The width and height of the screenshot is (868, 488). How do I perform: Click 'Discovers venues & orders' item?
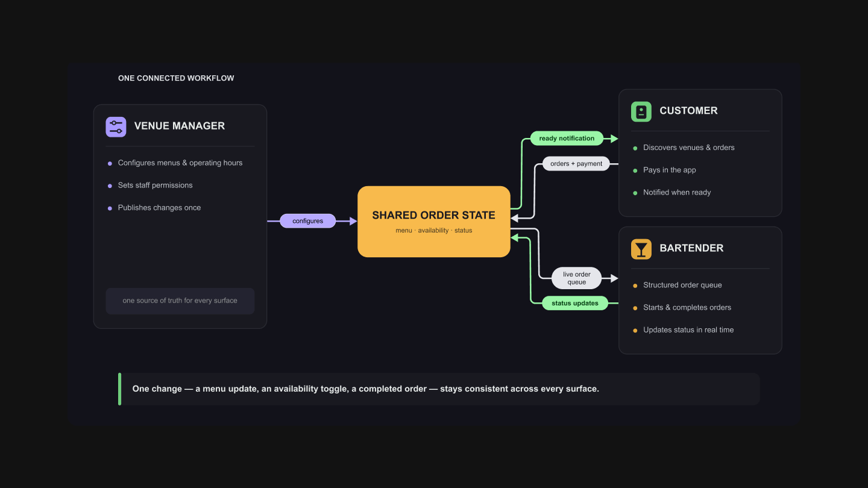[x=689, y=148]
